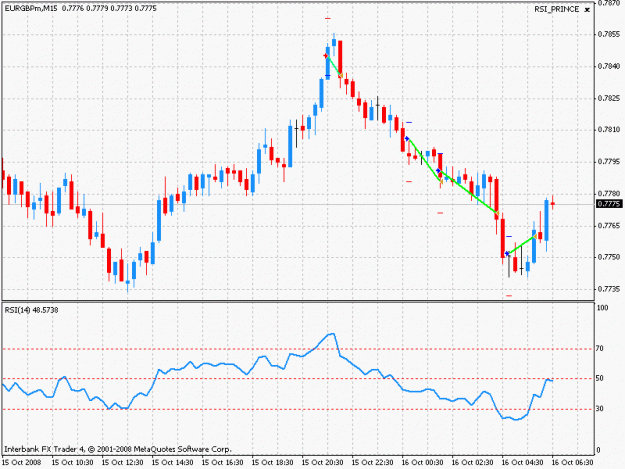Click the current price tag 0.7775
Image resolution: width=625 pixels, height=469 pixels.
(609, 204)
